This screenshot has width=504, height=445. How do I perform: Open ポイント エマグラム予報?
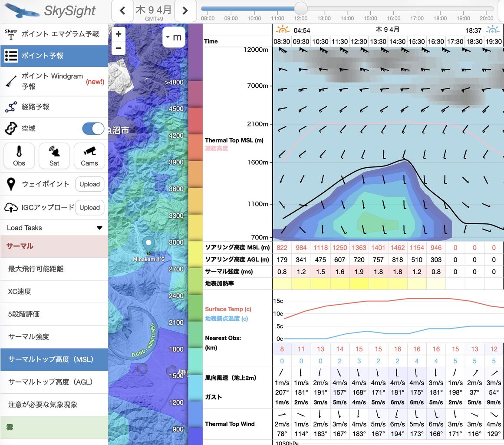(x=54, y=34)
